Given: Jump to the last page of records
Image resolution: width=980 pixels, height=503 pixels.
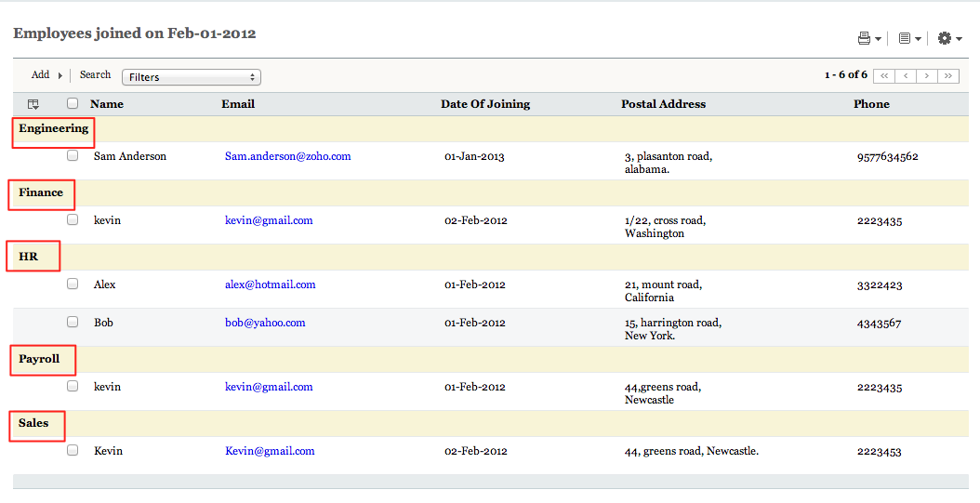Looking at the screenshot, I should [x=948, y=76].
